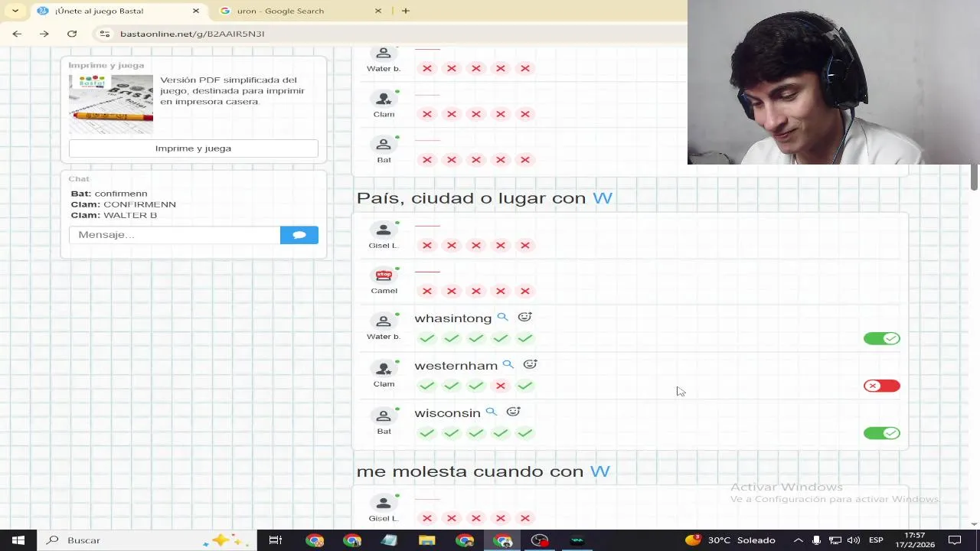Screen dimensions: 980x551
Task: Close the Únete al juego Basta tab
Action: [196, 11]
